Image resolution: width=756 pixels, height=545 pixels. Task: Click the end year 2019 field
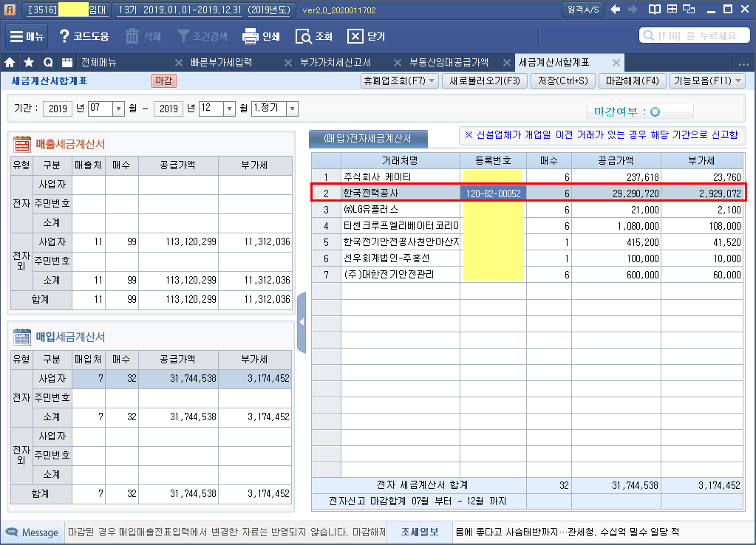168,109
